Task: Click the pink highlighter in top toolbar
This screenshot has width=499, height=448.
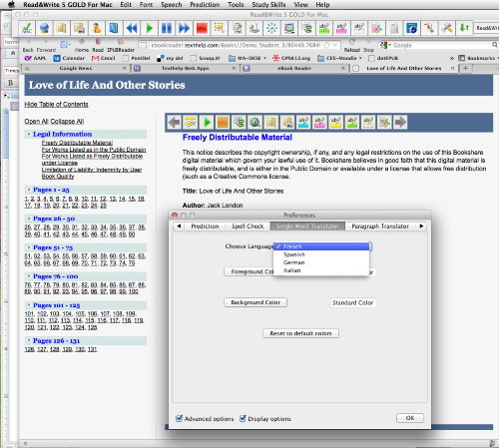Action: coord(341,28)
